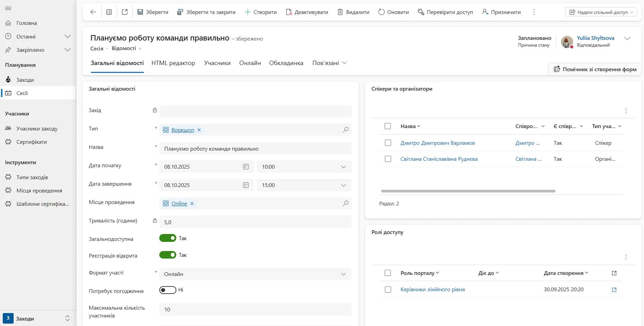The width and height of the screenshot is (644, 326).
Task: Open the end time 15:00 dropdown
Action: point(343,185)
